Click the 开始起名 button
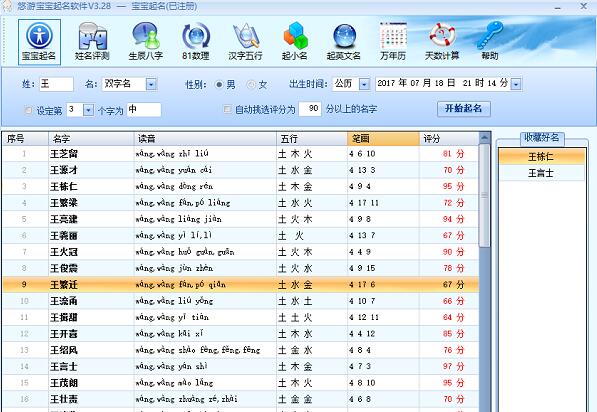This screenshot has height=412, width=597. tap(464, 109)
